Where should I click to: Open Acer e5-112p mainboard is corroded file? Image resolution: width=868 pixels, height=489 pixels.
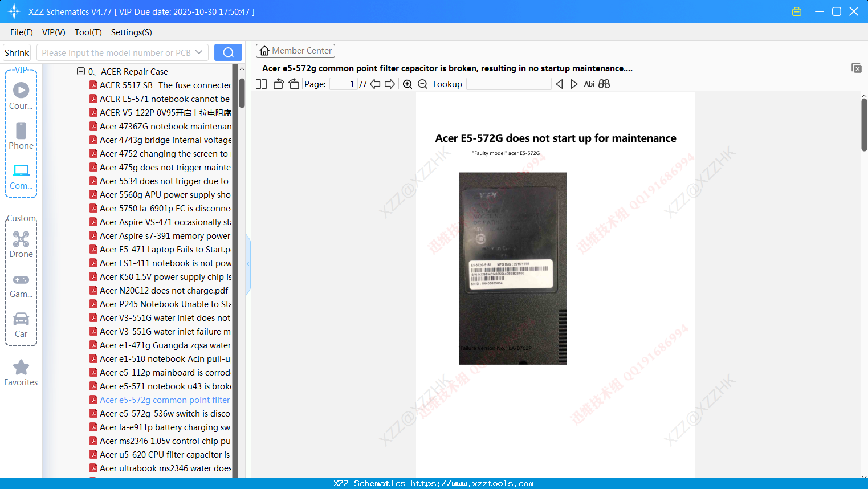tap(160, 373)
